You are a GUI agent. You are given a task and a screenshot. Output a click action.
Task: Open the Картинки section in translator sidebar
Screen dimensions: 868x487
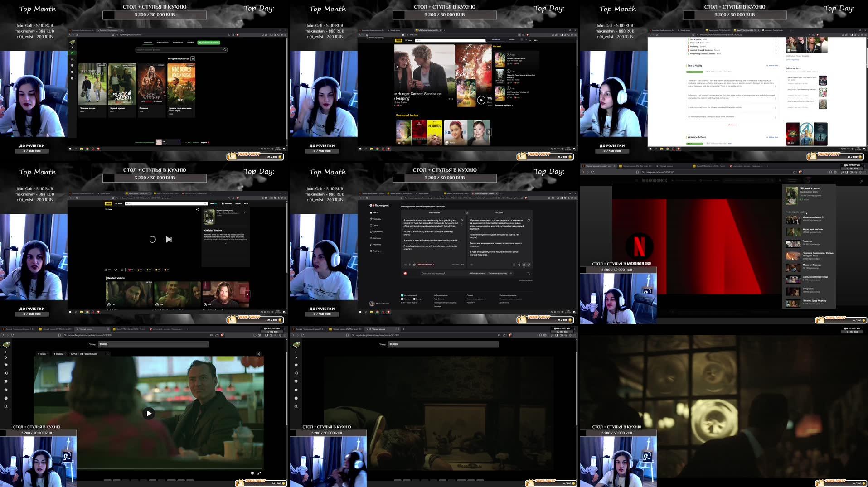(377, 238)
